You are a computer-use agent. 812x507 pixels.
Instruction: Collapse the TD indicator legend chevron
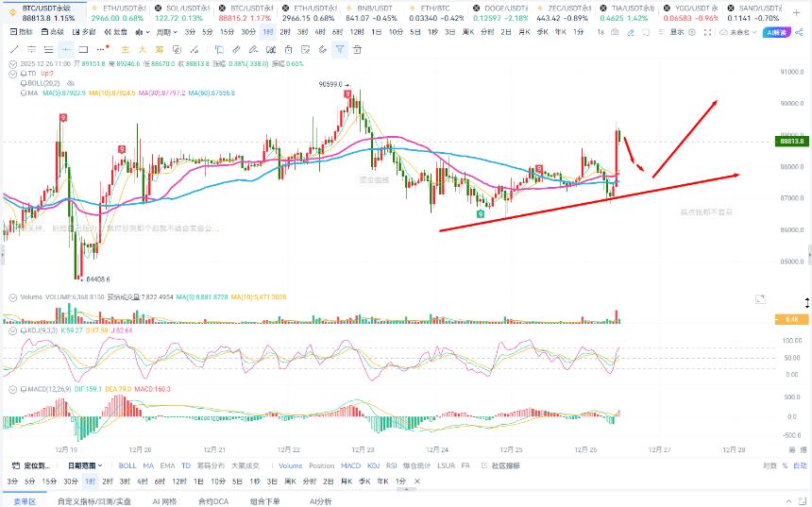12,74
